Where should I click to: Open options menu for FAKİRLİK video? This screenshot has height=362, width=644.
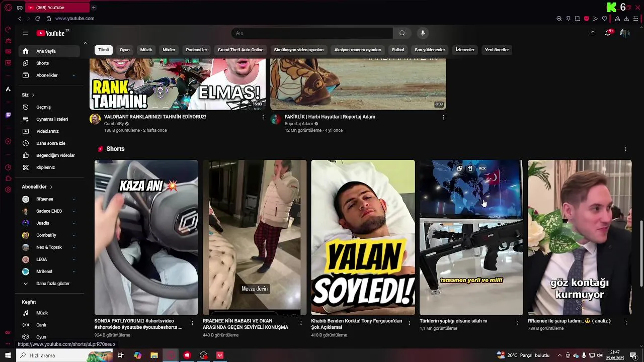pyautogui.click(x=443, y=117)
